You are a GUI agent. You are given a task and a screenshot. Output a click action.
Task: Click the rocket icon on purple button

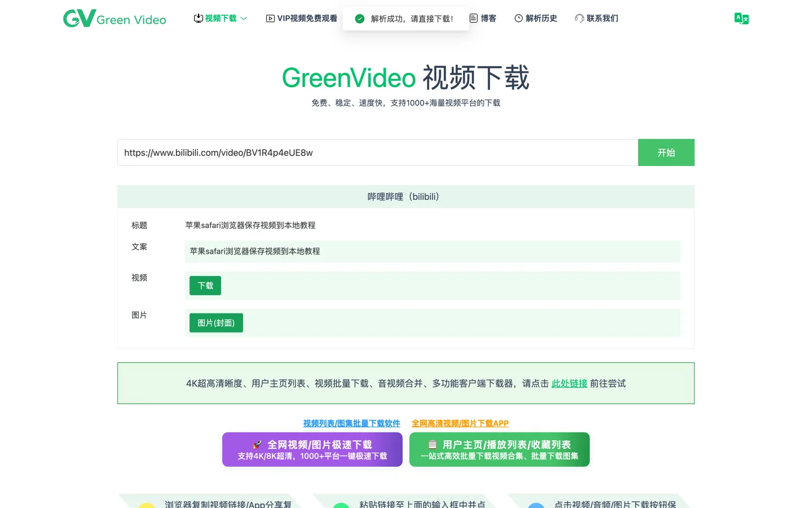point(257,445)
